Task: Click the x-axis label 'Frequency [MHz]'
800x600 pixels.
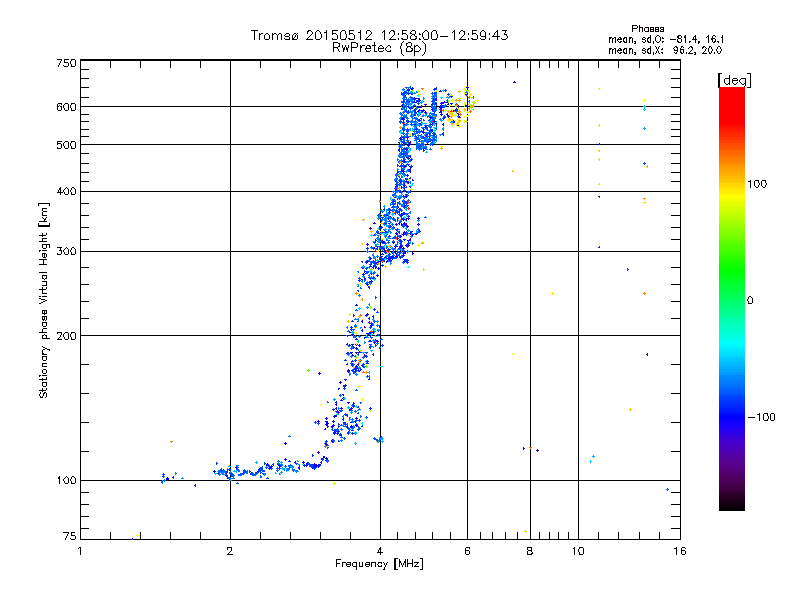Action: click(379, 564)
